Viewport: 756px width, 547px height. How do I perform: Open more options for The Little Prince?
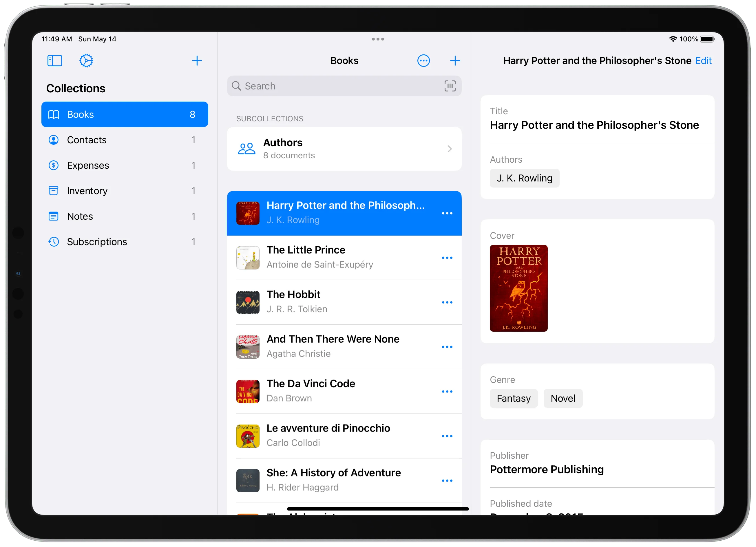point(447,258)
